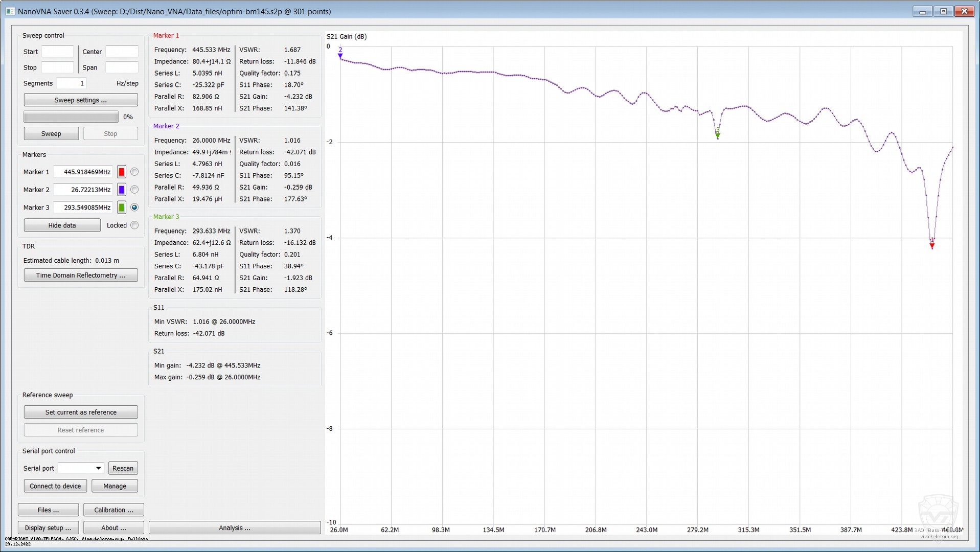Viewport: 980px width, 552px height.
Task: Click the Hide data button
Action: [61, 225]
